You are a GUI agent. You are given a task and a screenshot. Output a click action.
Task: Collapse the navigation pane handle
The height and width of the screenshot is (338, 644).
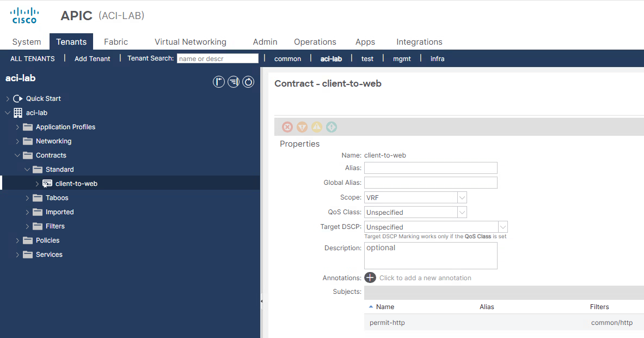(x=262, y=301)
